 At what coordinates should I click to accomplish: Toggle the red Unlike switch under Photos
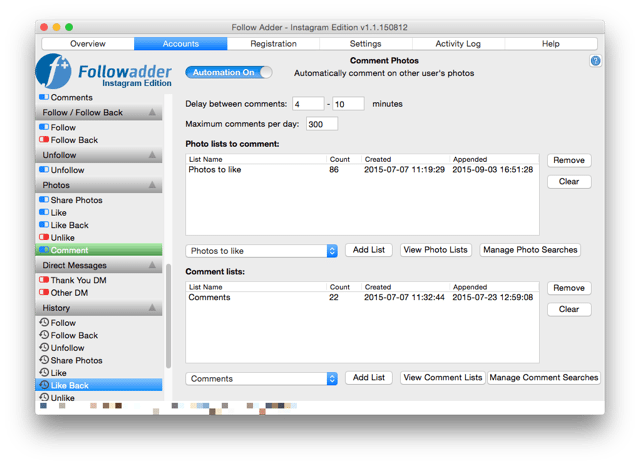coord(44,237)
